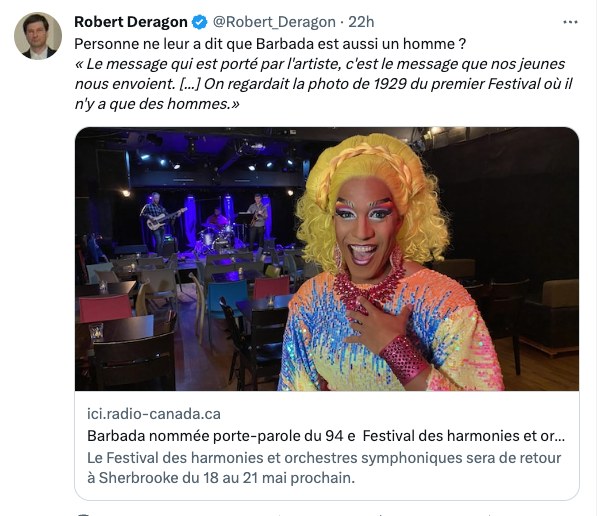The height and width of the screenshot is (516, 603).
Task: Click the band on stage in the preview photo
Action: [x=206, y=221]
